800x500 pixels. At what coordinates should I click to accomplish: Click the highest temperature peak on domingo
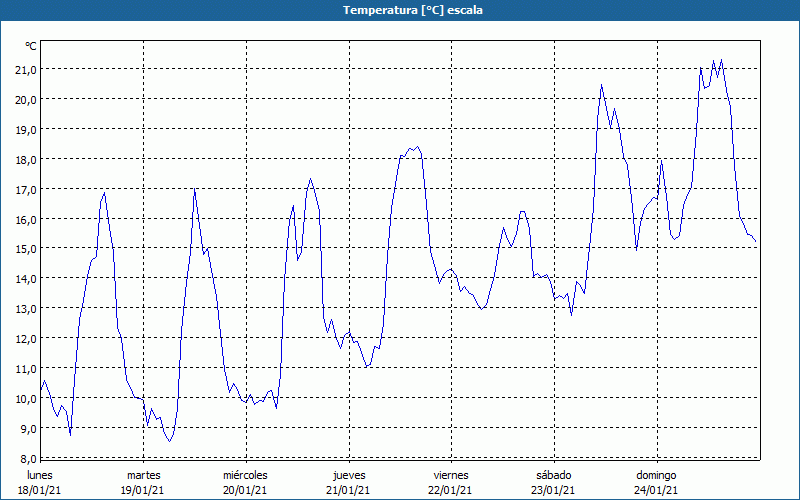(721, 60)
